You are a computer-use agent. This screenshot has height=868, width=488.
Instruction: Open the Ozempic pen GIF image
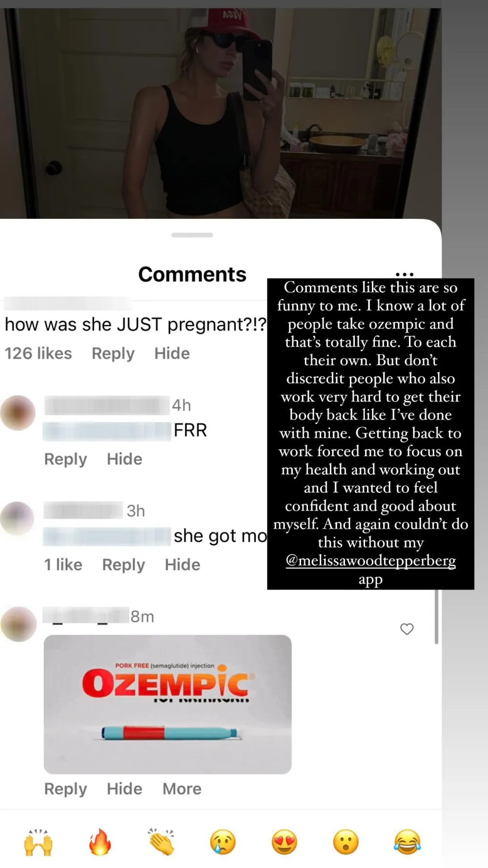click(168, 704)
